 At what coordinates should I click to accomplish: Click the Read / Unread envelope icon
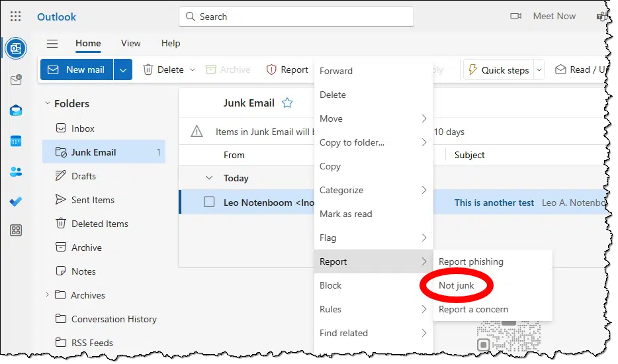(x=560, y=69)
